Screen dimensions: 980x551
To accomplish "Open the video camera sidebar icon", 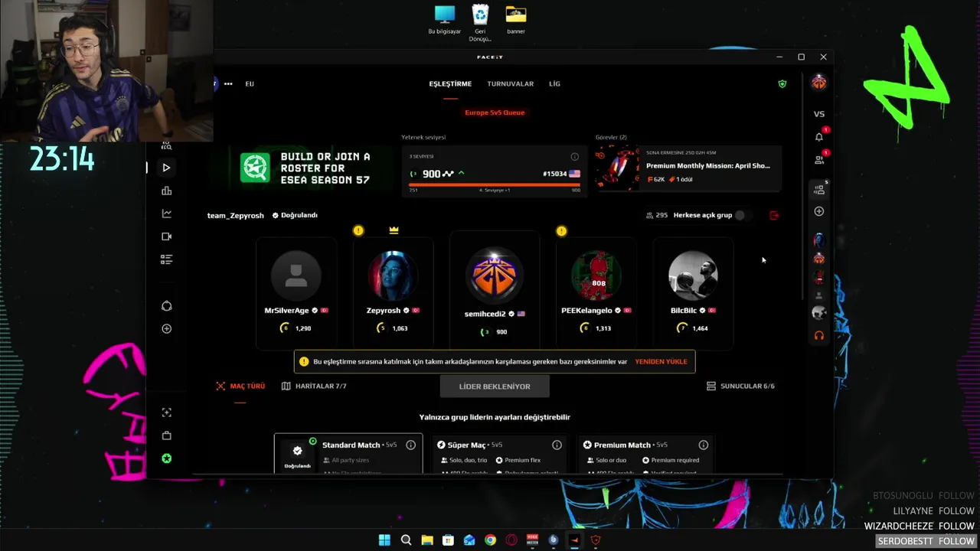I will pyautogui.click(x=166, y=236).
